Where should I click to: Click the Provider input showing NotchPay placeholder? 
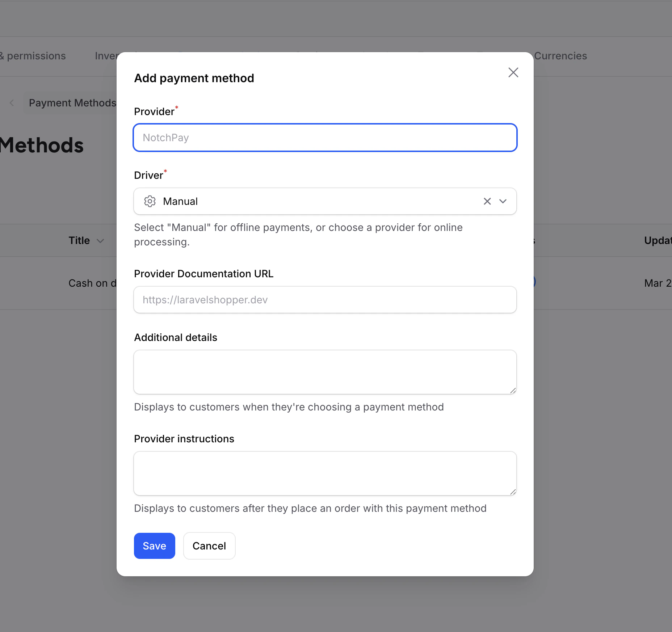[325, 138]
